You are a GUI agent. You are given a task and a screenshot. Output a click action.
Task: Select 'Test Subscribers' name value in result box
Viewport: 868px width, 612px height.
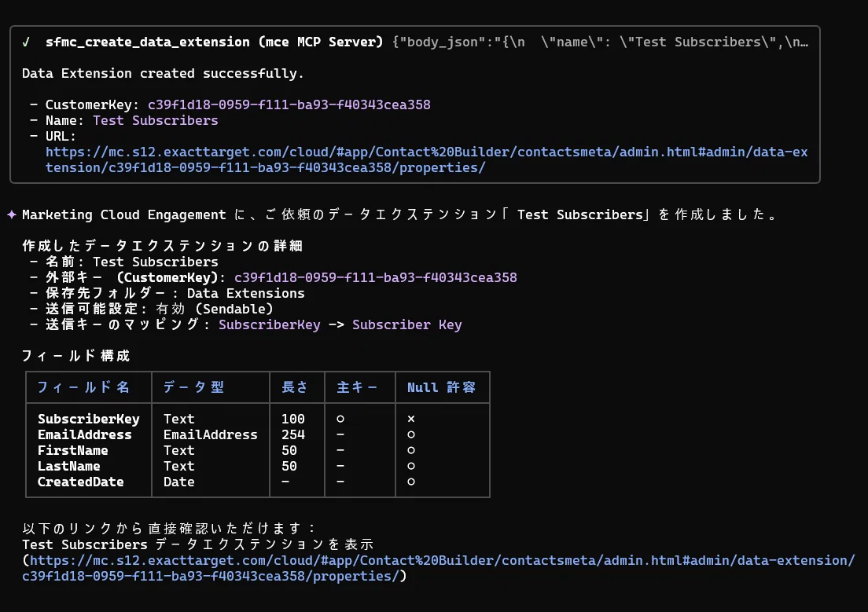[x=156, y=121]
